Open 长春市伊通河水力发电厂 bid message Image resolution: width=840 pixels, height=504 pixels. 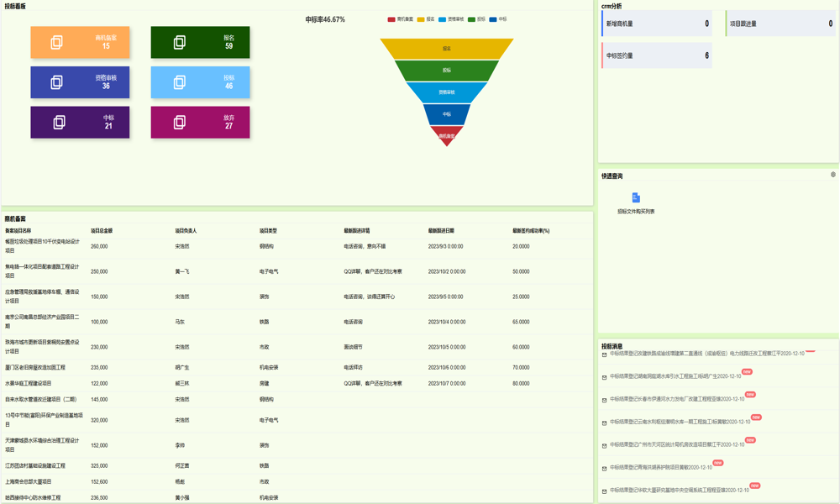click(677, 400)
